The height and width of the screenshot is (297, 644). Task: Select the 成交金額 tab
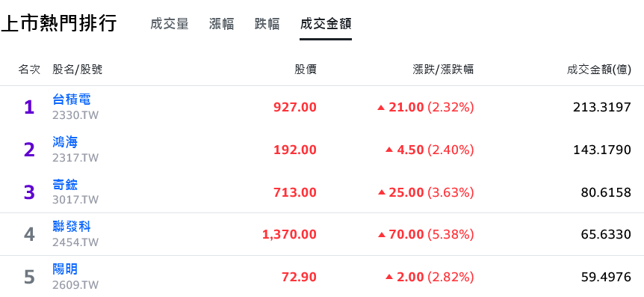click(x=326, y=24)
